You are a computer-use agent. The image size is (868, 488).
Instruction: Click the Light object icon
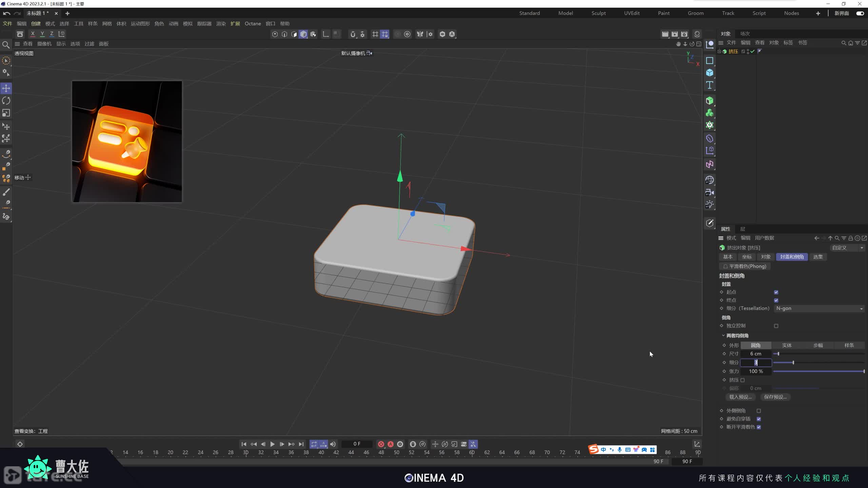[x=709, y=205]
